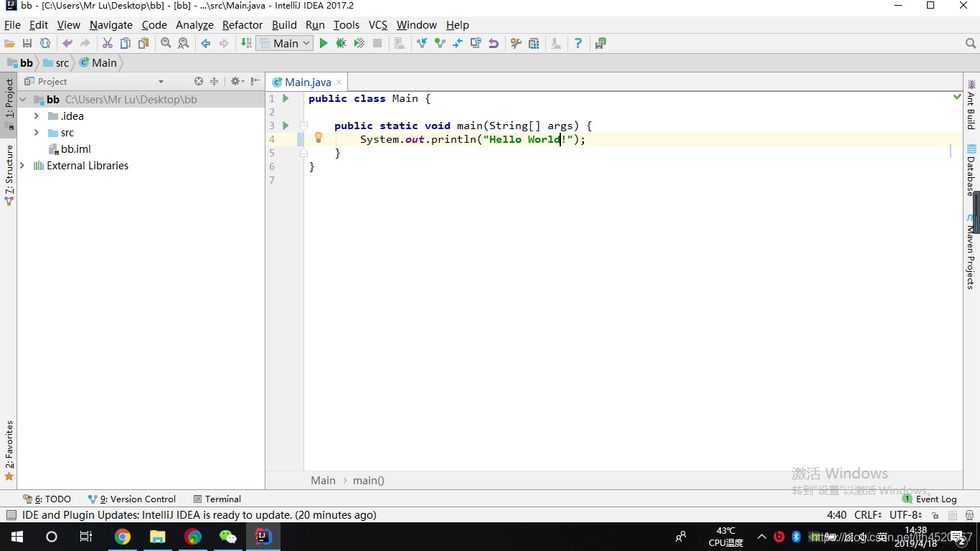Open the File menu
Viewport: 980px width, 551px height.
click(13, 24)
